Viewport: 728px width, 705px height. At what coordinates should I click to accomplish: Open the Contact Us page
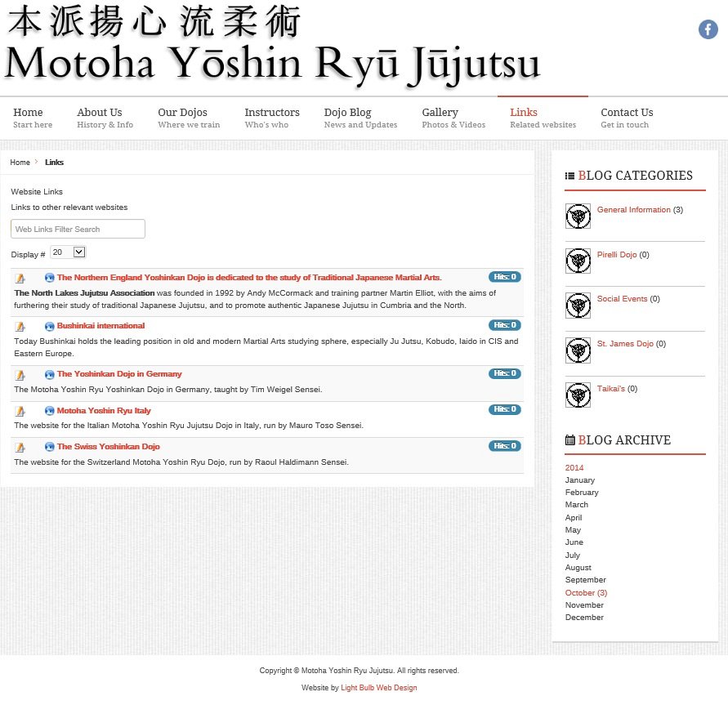click(x=626, y=118)
